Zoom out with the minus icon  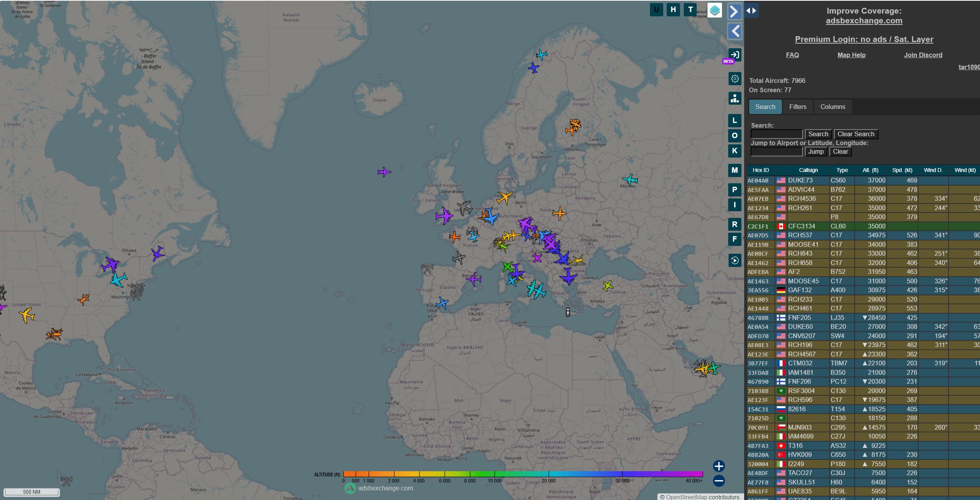(x=718, y=481)
